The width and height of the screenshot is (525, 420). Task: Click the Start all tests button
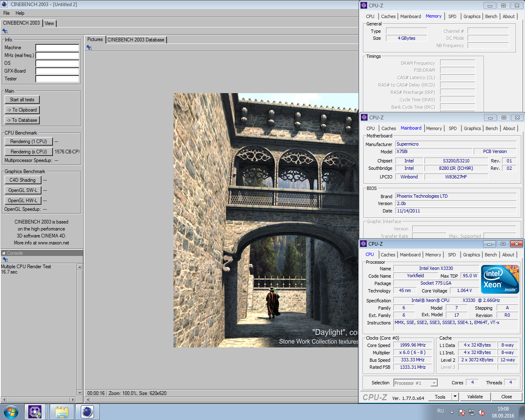coord(22,100)
